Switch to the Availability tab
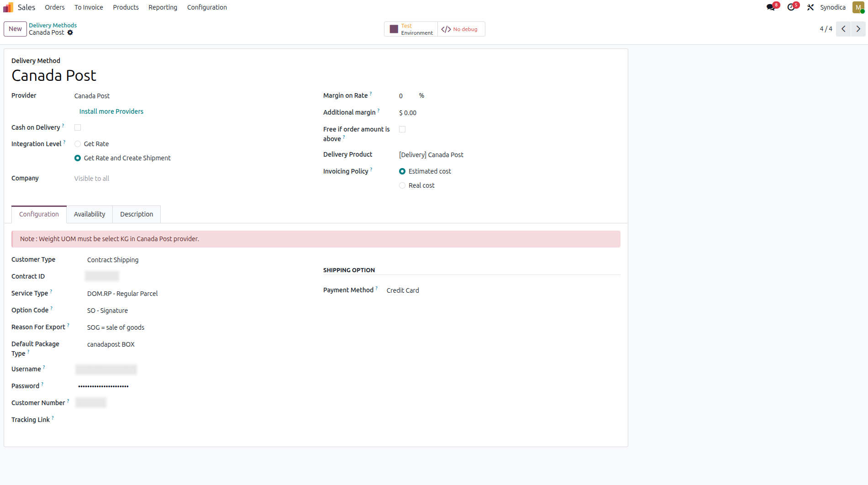The width and height of the screenshot is (868, 485). [x=89, y=214]
